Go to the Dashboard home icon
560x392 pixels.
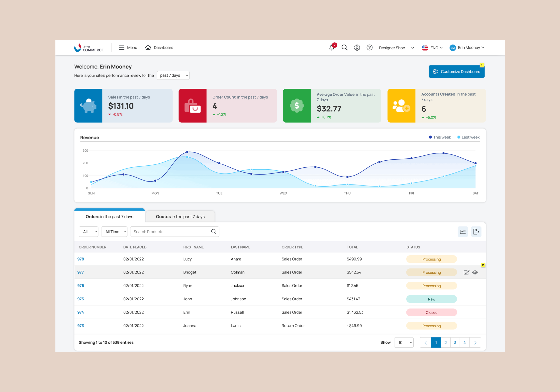tap(148, 48)
